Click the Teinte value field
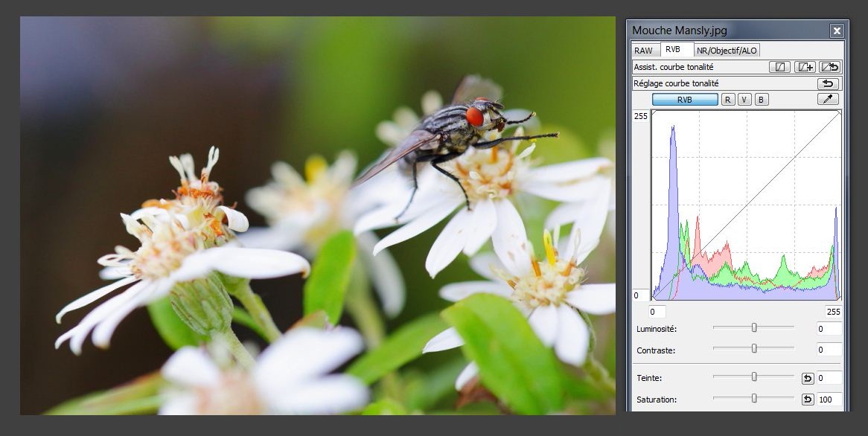Image resolution: width=868 pixels, height=436 pixels. pyautogui.click(x=829, y=379)
